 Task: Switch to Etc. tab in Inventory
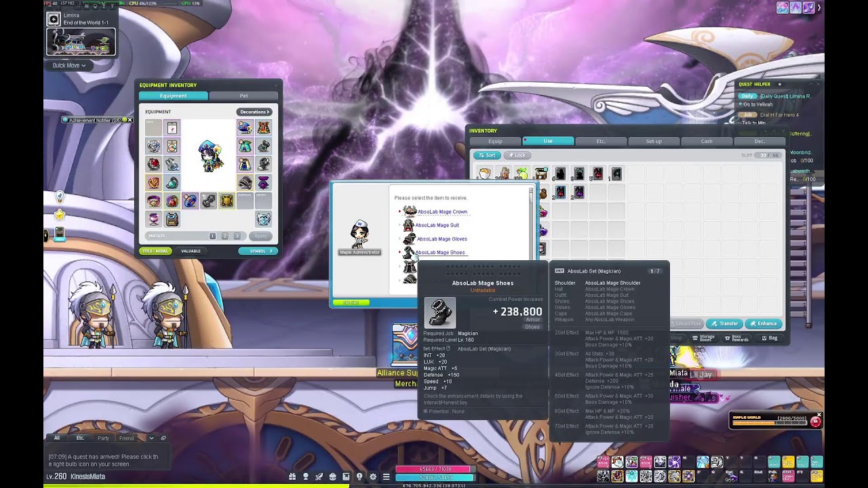point(601,141)
